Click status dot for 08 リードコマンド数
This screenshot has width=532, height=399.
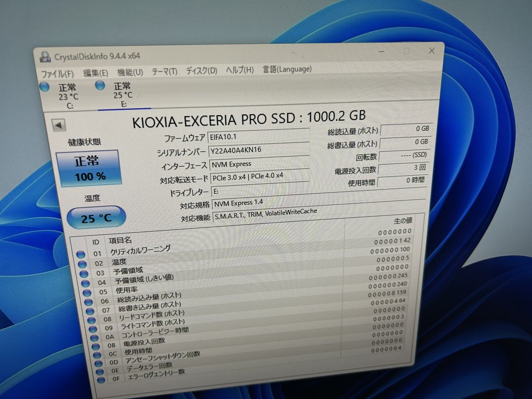point(92,320)
